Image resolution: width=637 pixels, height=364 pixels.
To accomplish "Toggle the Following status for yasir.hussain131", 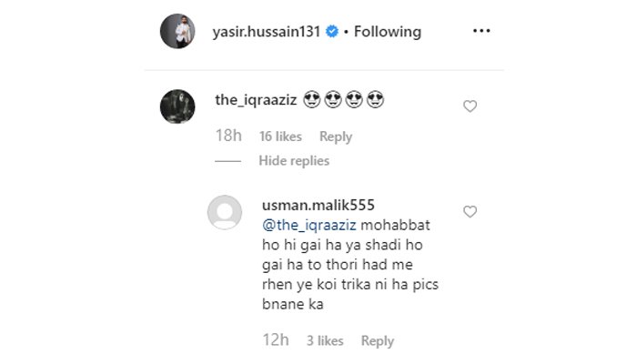I will pos(388,32).
